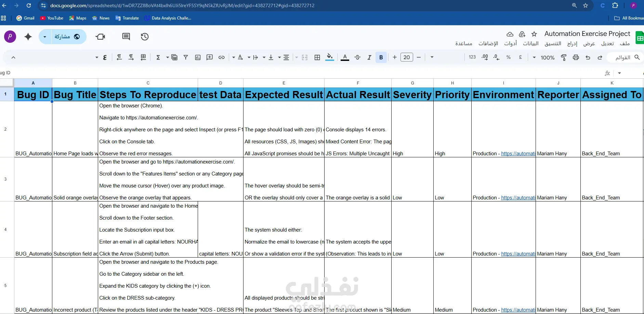Star the Automation Exercise Project document

click(x=534, y=34)
